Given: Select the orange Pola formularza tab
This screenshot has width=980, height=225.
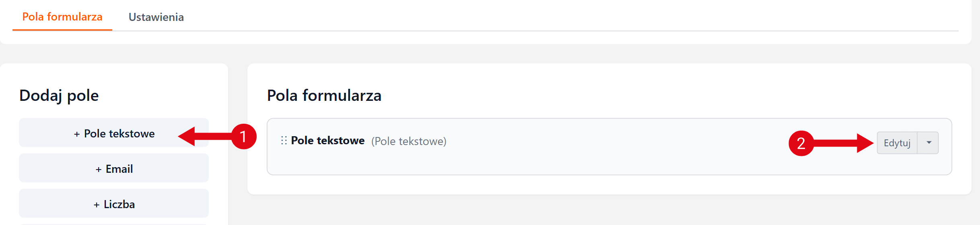Looking at the screenshot, I should tap(62, 17).
